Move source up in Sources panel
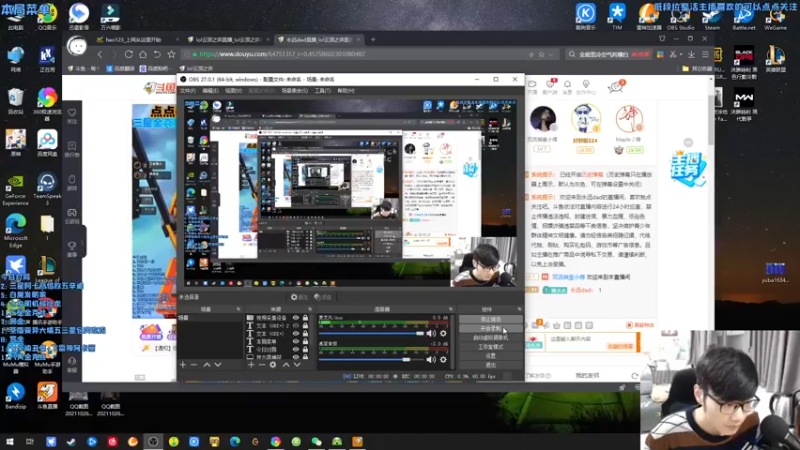The image size is (800, 450). point(286,365)
